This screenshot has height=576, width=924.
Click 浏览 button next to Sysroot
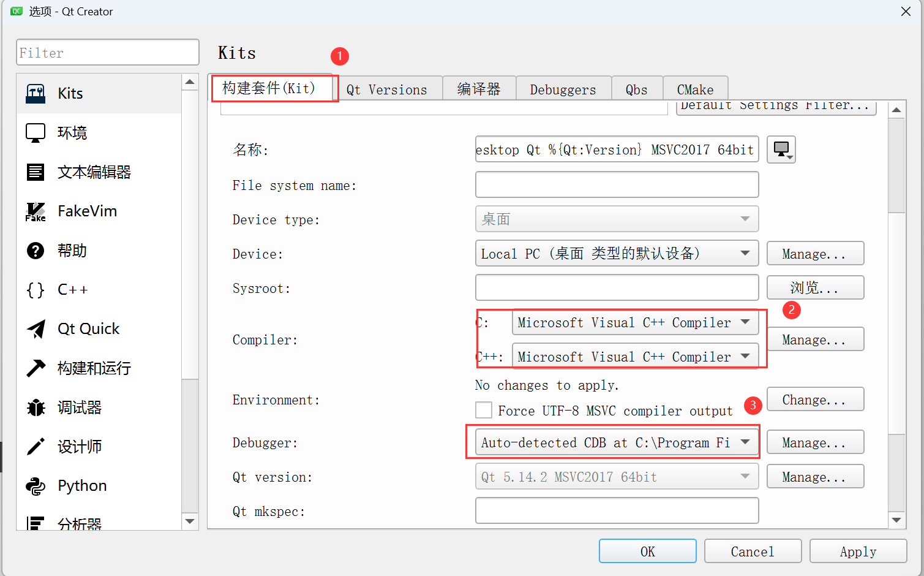tap(815, 288)
